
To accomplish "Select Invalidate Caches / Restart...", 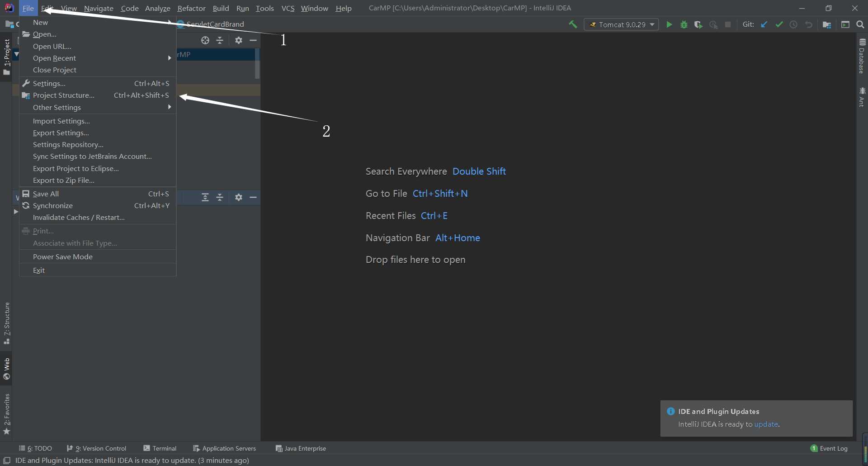I will 98,217.
